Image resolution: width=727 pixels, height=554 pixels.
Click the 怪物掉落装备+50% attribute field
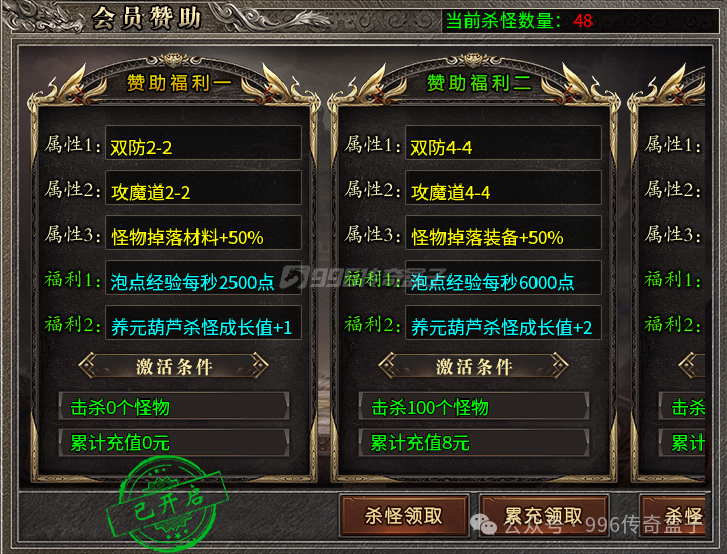coord(504,233)
